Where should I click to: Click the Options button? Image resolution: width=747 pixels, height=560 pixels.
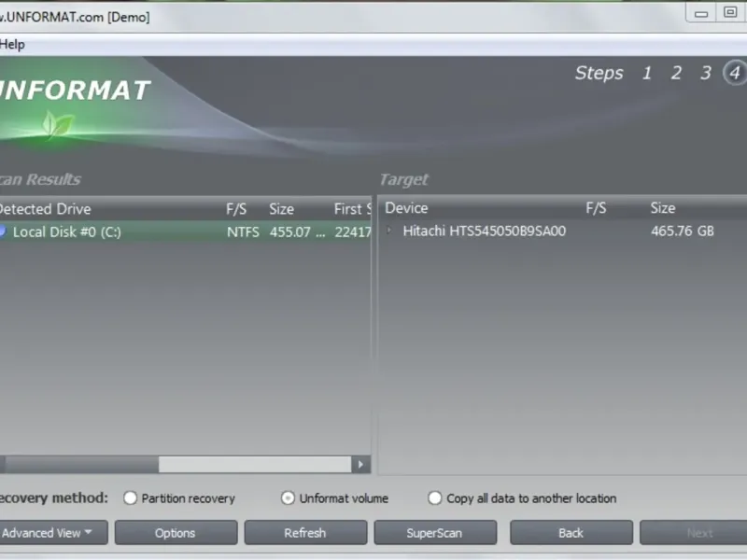tap(176, 533)
